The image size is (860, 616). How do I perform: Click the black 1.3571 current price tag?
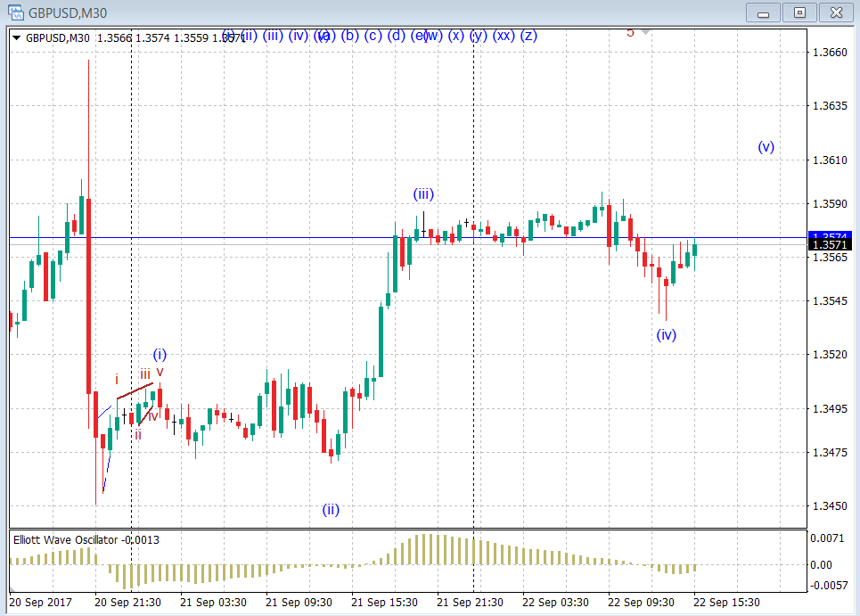830,244
